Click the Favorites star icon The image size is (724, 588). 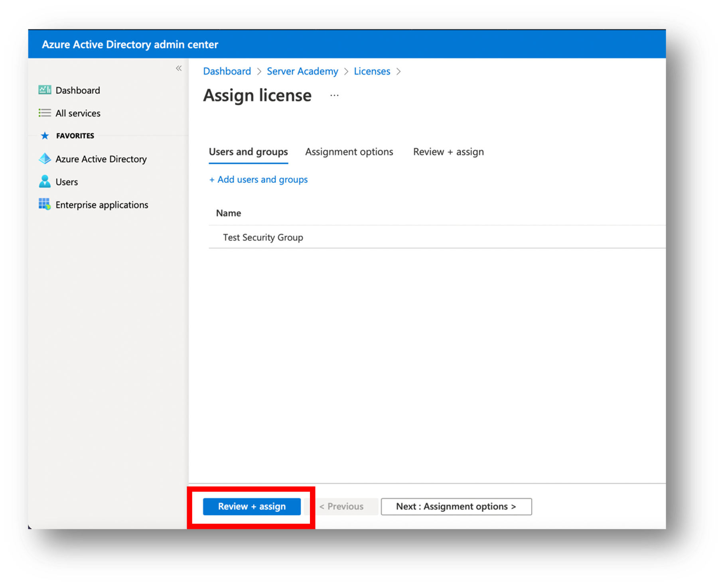[x=45, y=136]
